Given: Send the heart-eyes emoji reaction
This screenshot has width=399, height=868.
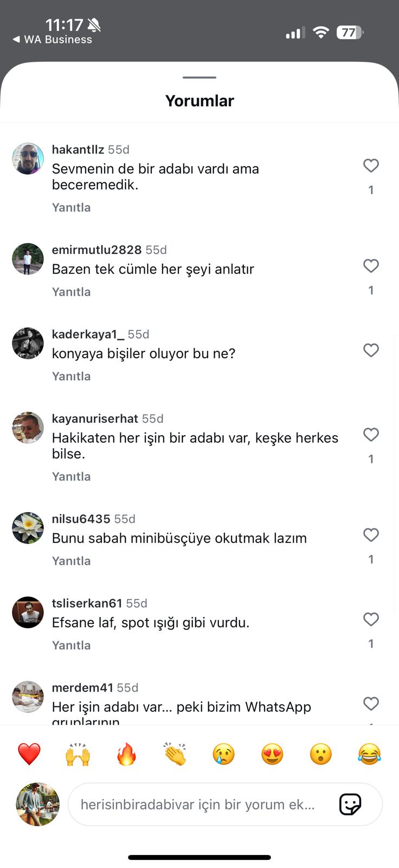Looking at the screenshot, I should [272, 754].
